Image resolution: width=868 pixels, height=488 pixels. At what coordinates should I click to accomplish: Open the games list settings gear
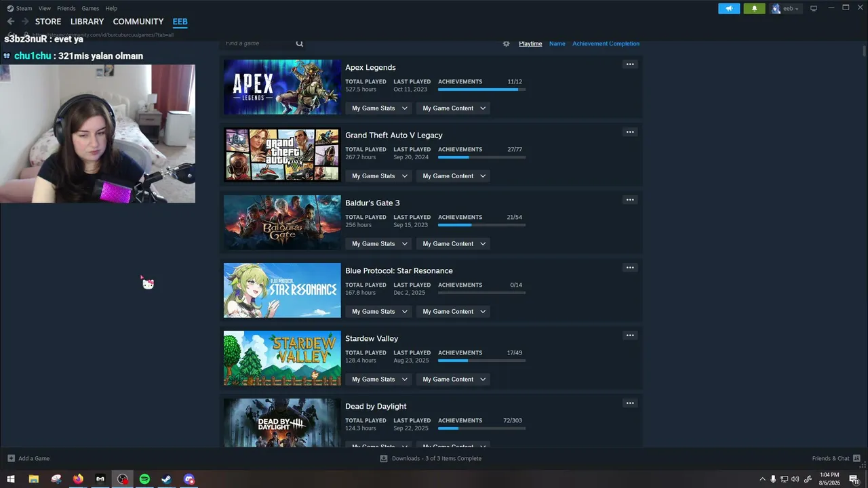(x=506, y=43)
